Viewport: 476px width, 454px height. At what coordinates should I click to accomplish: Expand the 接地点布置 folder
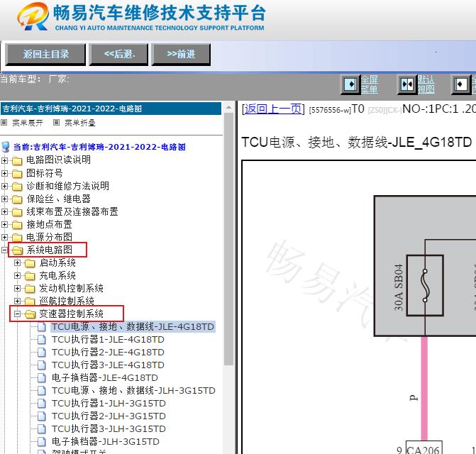pyautogui.click(x=4, y=225)
